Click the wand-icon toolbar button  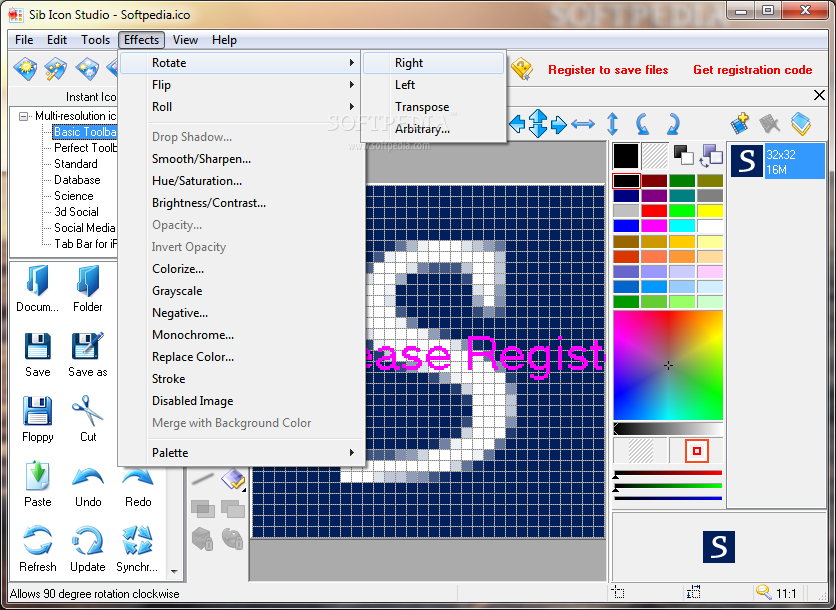click(x=55, y=69)
